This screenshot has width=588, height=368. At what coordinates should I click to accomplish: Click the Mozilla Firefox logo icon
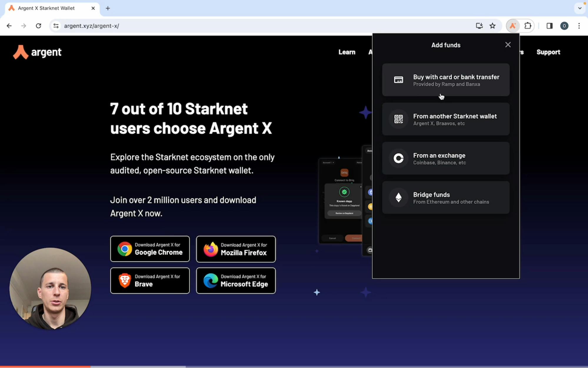point(211,249)
